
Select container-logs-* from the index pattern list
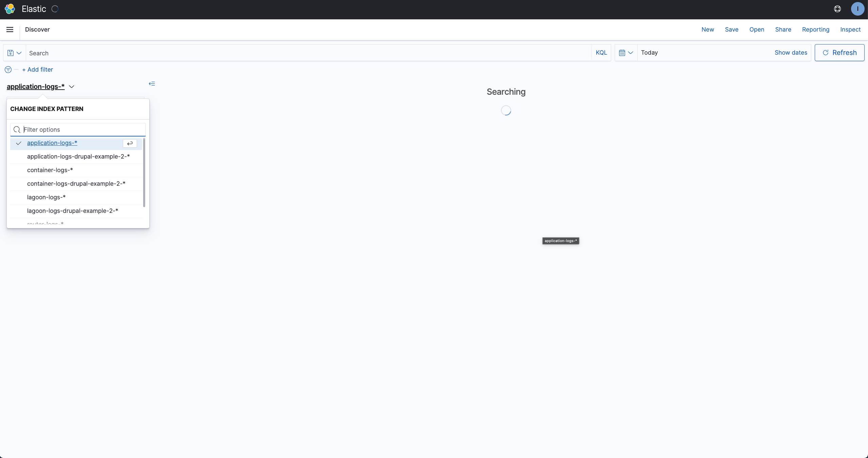click(50, 170)
